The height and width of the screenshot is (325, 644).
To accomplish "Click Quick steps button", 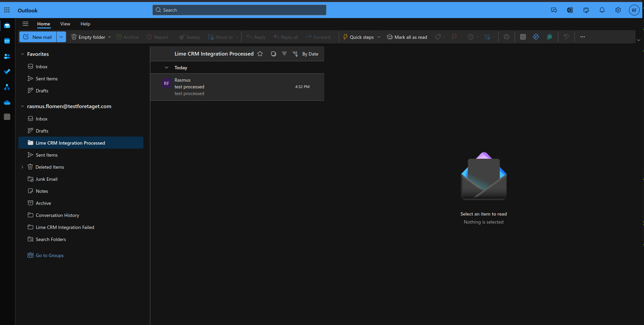I will coord(358,37).
